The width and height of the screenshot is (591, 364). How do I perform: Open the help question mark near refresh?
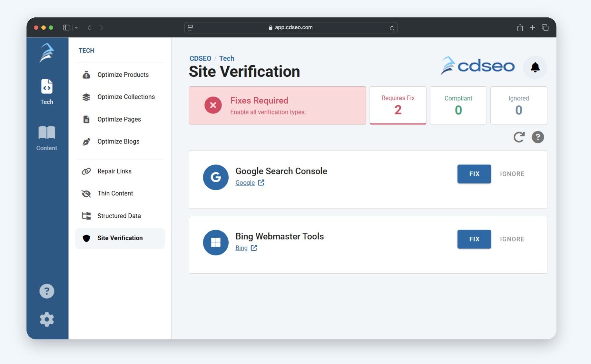tap(537, 137)
